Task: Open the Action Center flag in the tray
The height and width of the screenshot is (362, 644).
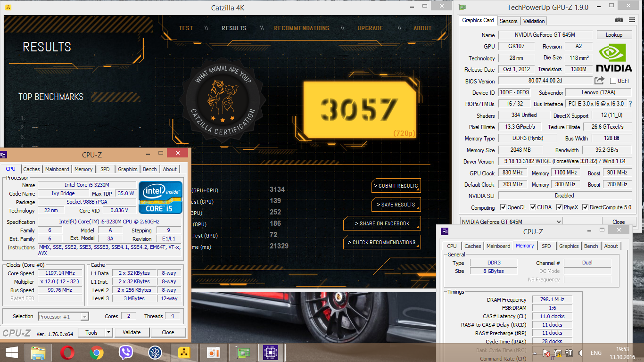Action: (x=546, y=353)
